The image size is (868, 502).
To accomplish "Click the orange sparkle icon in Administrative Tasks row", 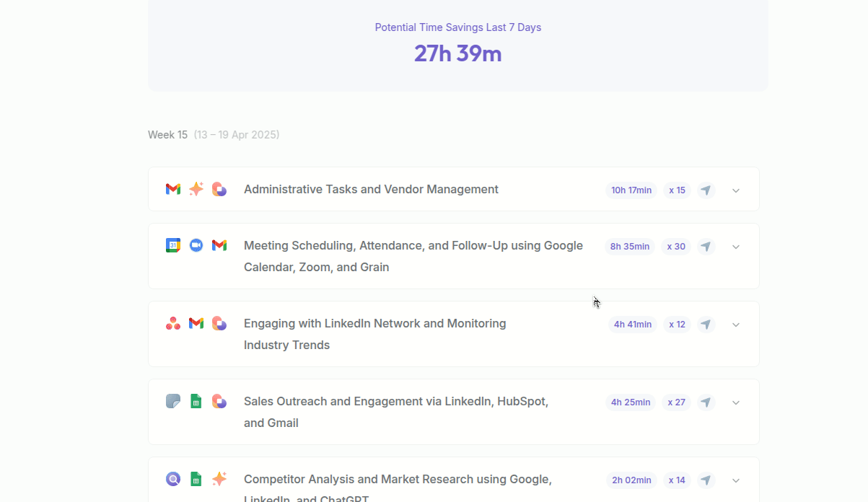I will click(196, 189).
